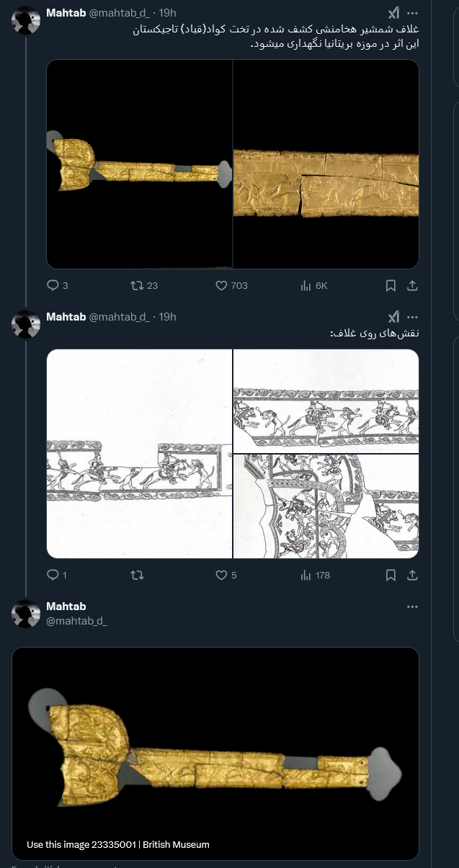Open more options on the second tweet
The image size is (459, 868).
click(x=412, y=317)
